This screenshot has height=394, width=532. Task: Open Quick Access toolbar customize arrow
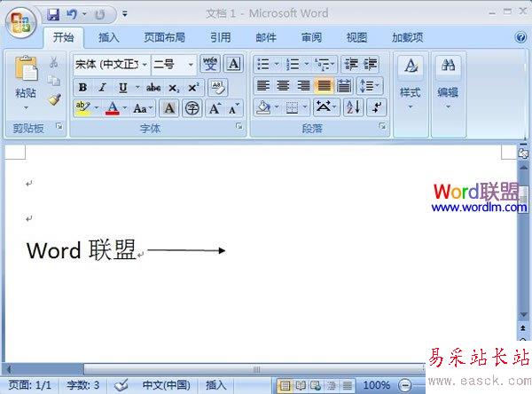coord(125,14)
